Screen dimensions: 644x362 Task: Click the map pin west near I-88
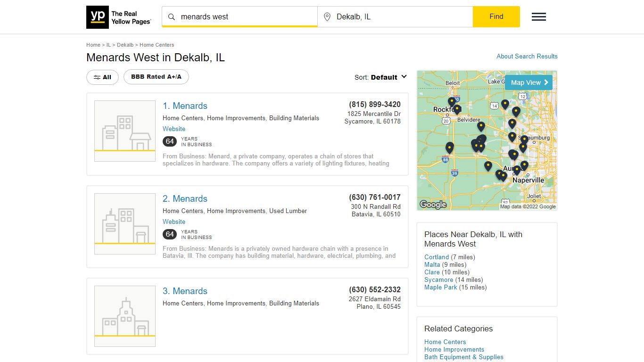click(450, 148)
